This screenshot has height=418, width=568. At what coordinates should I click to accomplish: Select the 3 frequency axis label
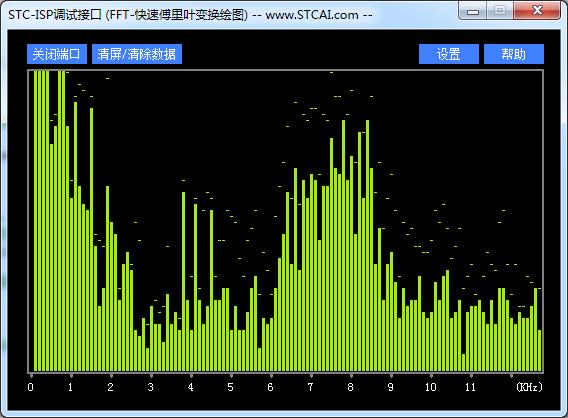coord(151,387)
